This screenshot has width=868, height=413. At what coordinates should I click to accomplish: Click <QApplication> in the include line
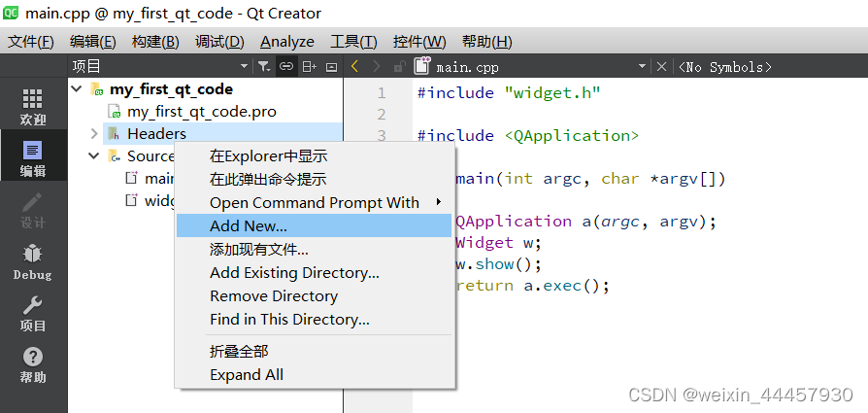[x=571, y=136]
